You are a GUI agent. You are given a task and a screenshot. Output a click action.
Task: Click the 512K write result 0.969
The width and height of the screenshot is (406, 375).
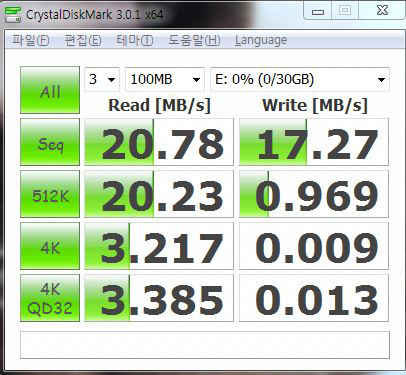[x=314, y=194]
